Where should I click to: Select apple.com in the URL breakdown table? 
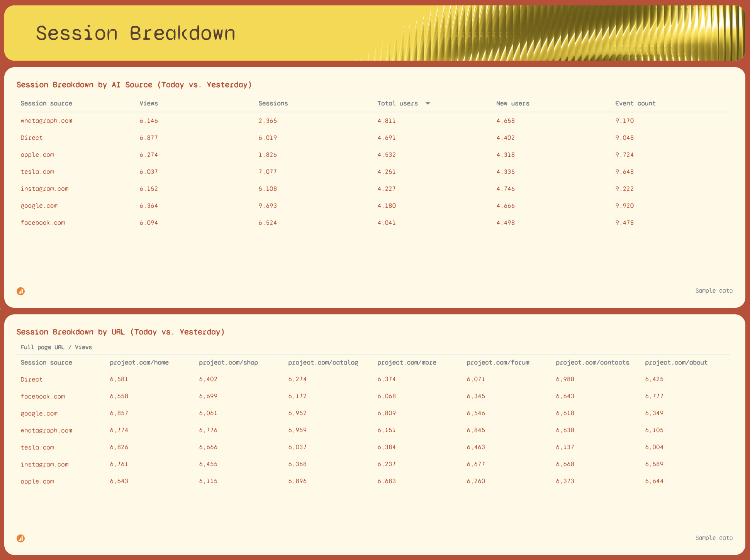click(x=37, y=481)
